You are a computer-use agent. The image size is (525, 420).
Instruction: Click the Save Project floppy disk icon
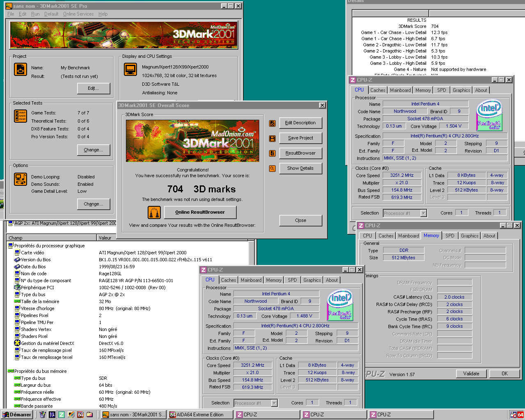[x=272, y=138]
